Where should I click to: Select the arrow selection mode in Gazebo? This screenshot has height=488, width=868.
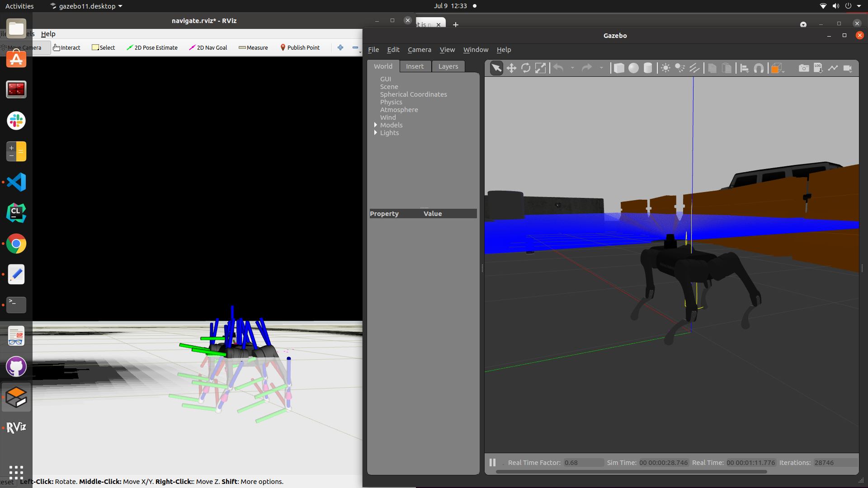(x=496, y=68)
